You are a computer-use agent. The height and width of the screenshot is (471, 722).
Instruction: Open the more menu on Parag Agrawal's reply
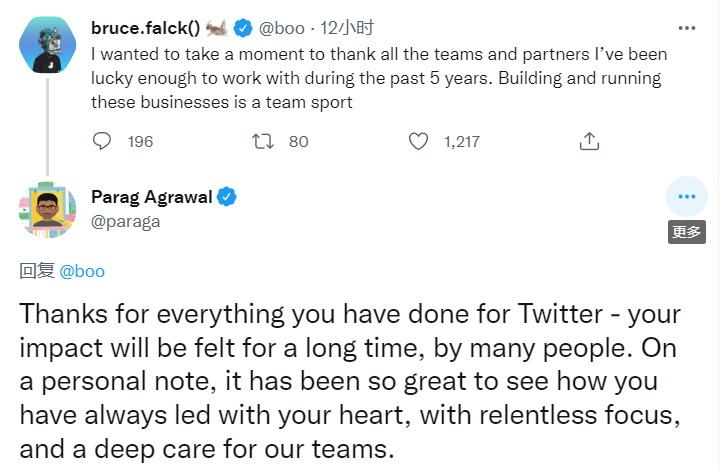click(x=686, y=197)
